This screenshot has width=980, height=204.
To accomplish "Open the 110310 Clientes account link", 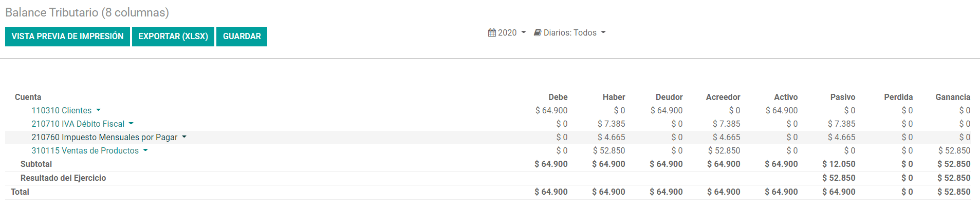I will click(x=62, y=110).
